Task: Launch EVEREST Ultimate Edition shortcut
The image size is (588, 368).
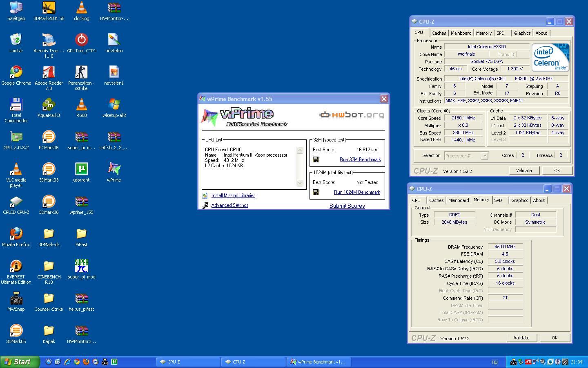Action: coord(16,266)
